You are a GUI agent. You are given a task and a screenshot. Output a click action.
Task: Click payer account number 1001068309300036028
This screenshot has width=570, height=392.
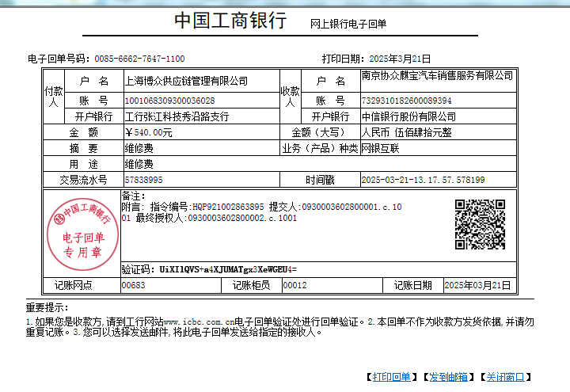[170, 101]
